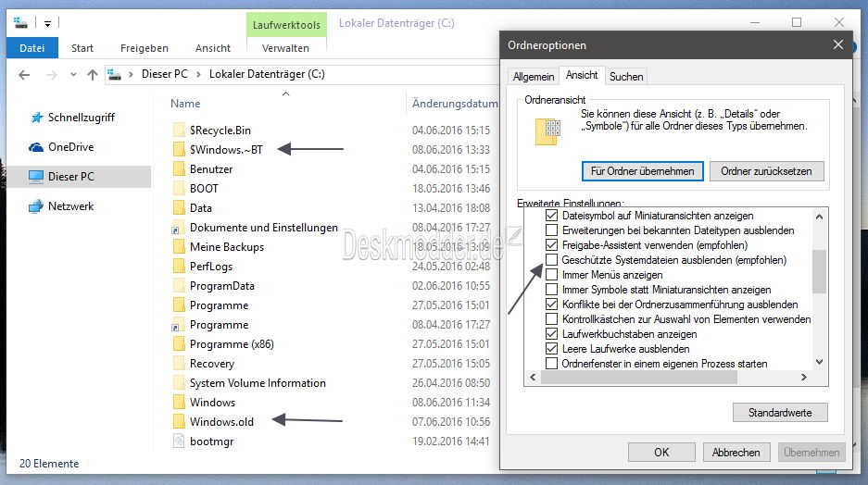Click Dokumente und Einstellungen shortcut icon

click(x=176, y=229)
